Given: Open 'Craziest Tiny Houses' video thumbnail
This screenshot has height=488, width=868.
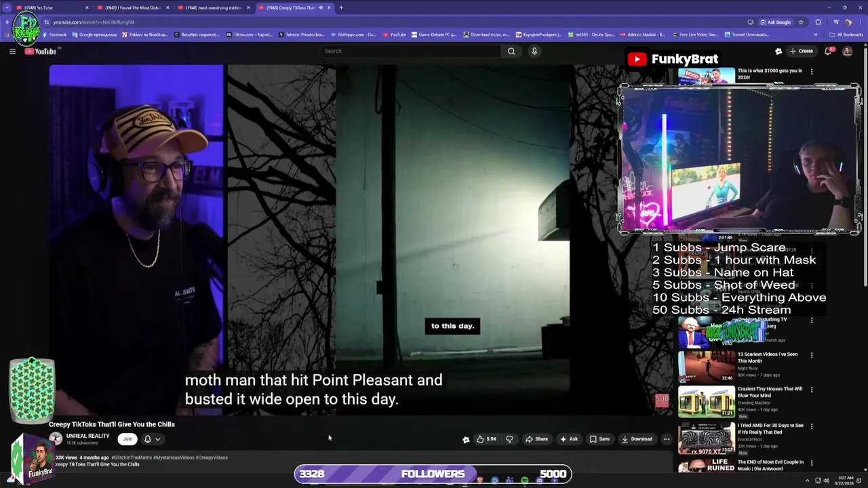Looking at the screenshot, I should (706, 401).
